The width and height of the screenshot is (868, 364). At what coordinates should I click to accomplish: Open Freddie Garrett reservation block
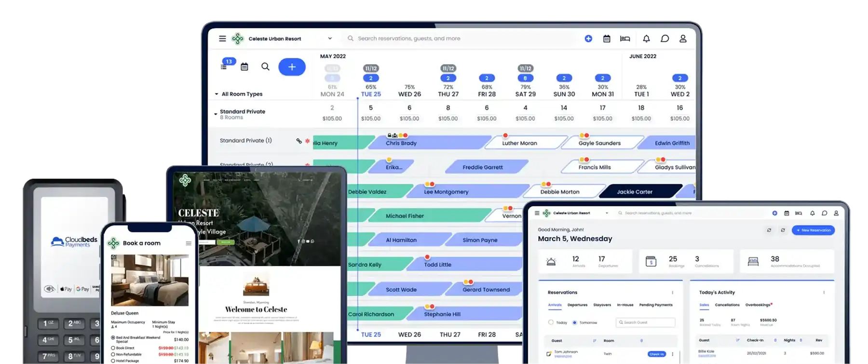(x=486, y=167)
